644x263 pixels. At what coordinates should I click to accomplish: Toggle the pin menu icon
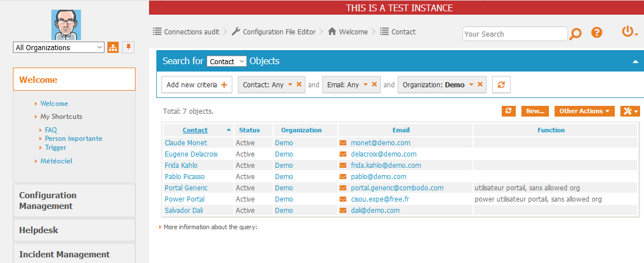tap(129, 47)
